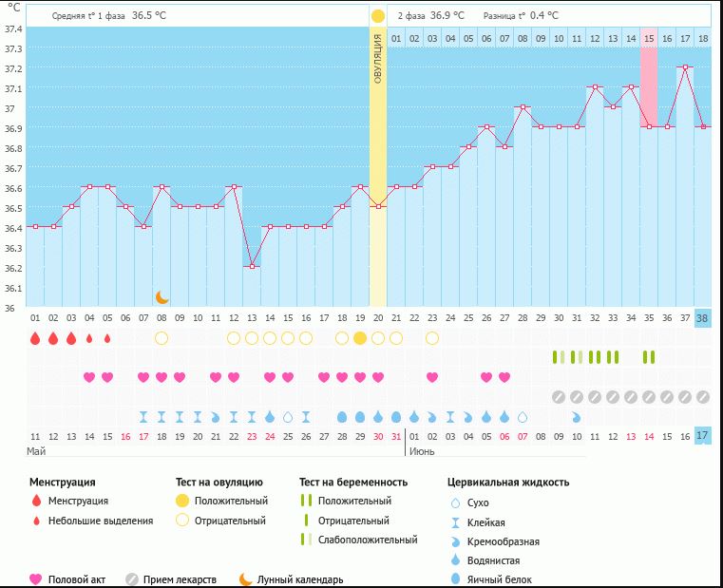Image resolution: width=723 pixels, height=588 pixels.
Task: Click the gray medication icon on cycle day 30
Action: pos(559,396)
